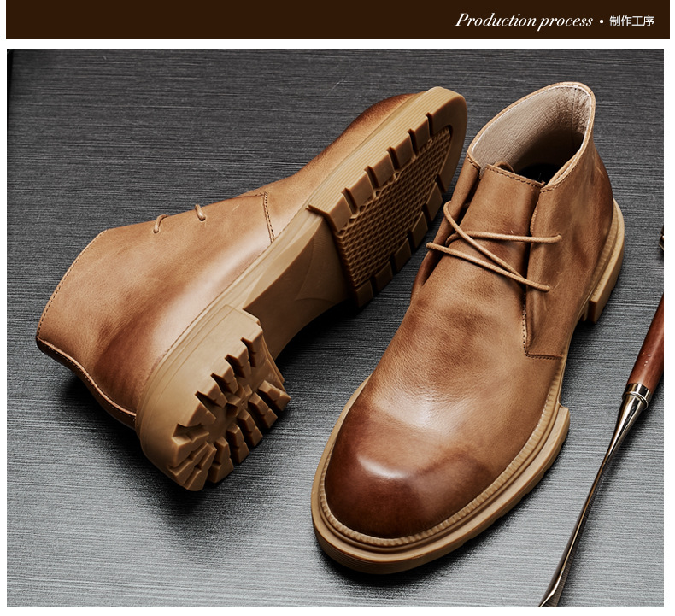Click the 'Production process' heading text
Viewport: 675px width, 616px height.
coord(524,21)
